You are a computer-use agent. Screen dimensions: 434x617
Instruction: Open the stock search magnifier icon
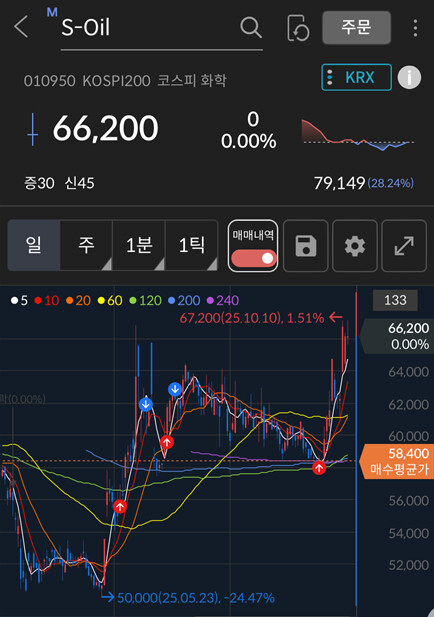point(251,28)
